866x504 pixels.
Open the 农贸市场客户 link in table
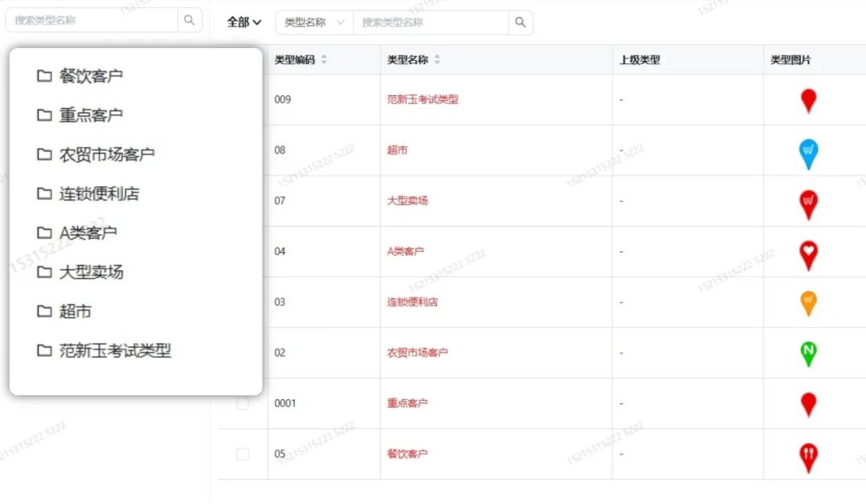418,353
